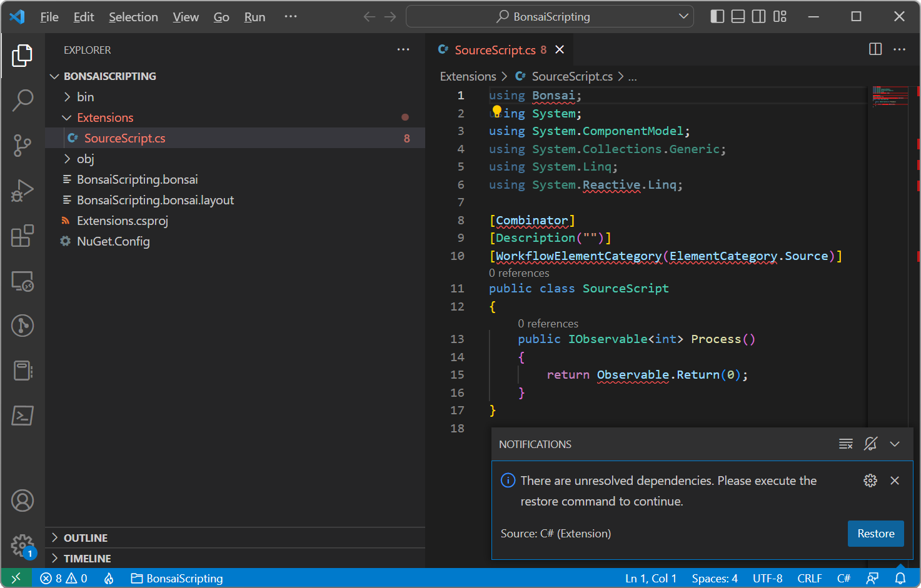Open the Extensions view

[x=23, y=236]
